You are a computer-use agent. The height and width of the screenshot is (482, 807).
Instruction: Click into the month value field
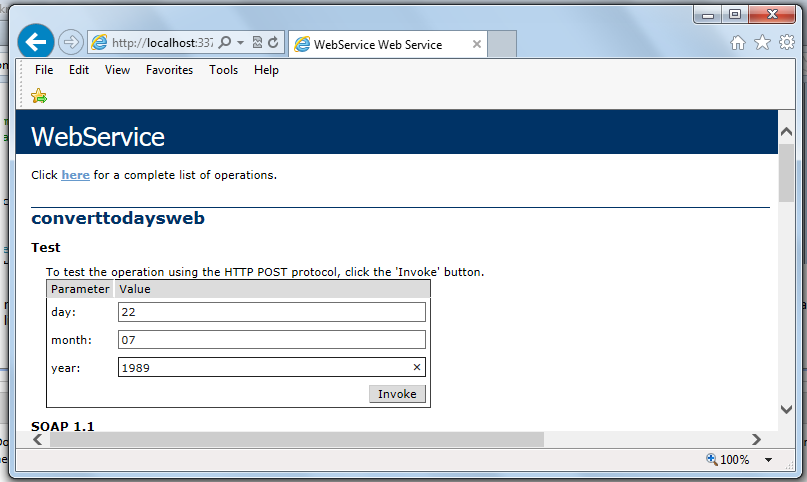pos(272,340)
